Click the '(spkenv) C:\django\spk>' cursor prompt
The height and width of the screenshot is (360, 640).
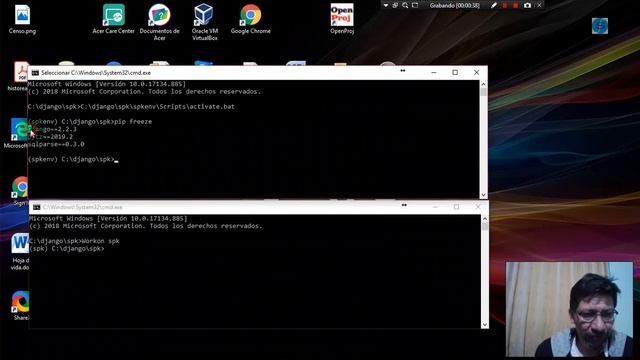[x=73, y=159]
